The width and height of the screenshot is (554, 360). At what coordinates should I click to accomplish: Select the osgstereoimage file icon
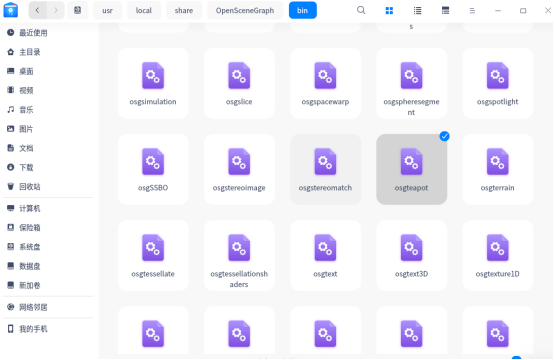pos(239,162)
